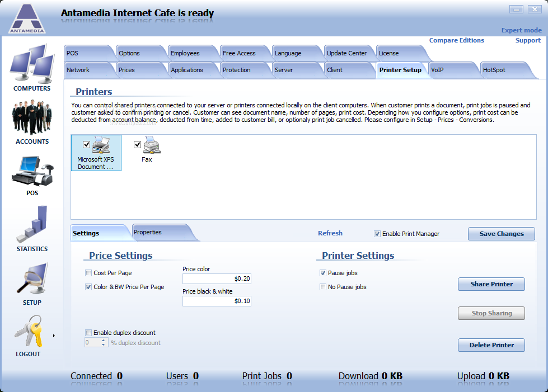Open the Compare Editions link
The image size is (548, 392).
(x=456, y=40)
